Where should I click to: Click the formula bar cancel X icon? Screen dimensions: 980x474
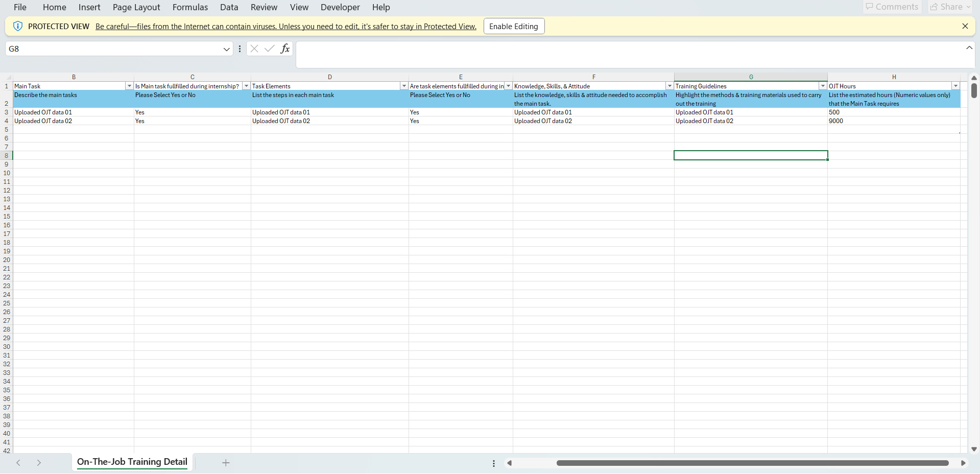(x=254, y=49)
